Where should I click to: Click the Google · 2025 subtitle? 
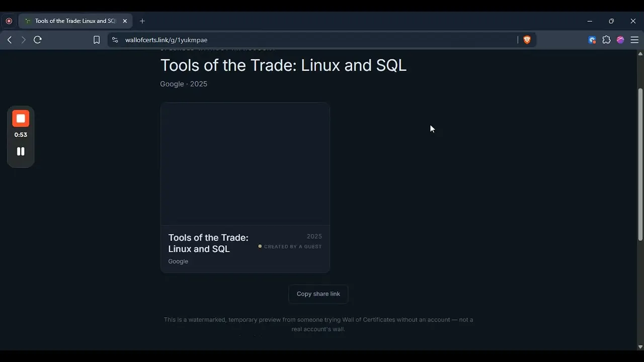pyautogui.click(x=184, y=84)
